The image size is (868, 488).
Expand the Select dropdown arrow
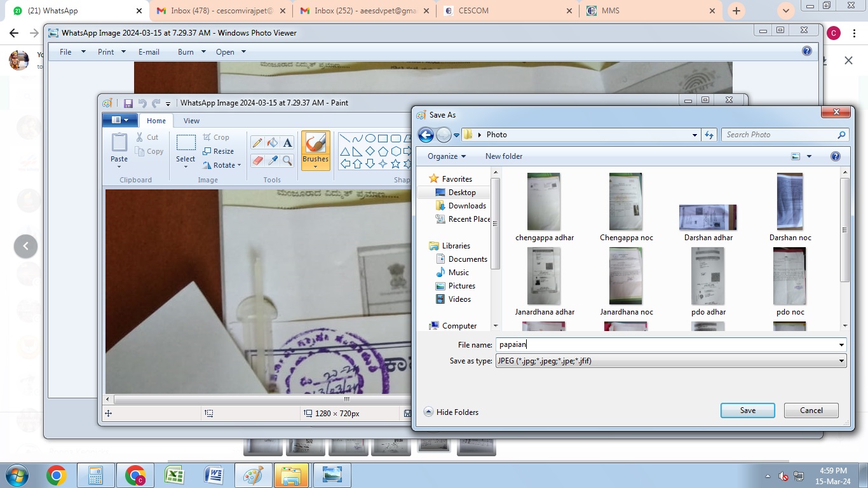tap(186, 166)
